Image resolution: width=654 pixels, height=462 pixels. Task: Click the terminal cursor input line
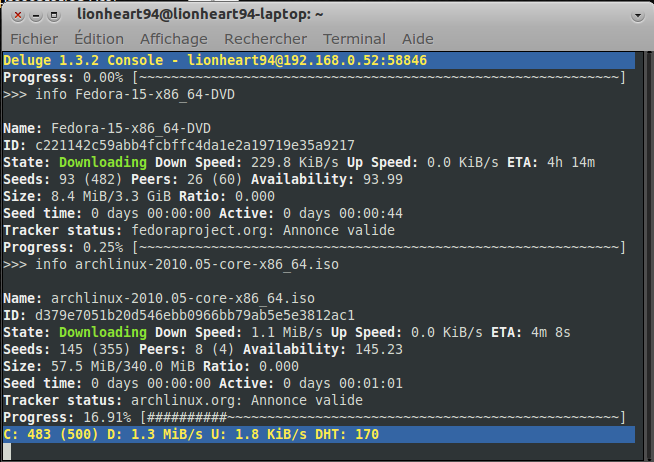coord(319,452)
